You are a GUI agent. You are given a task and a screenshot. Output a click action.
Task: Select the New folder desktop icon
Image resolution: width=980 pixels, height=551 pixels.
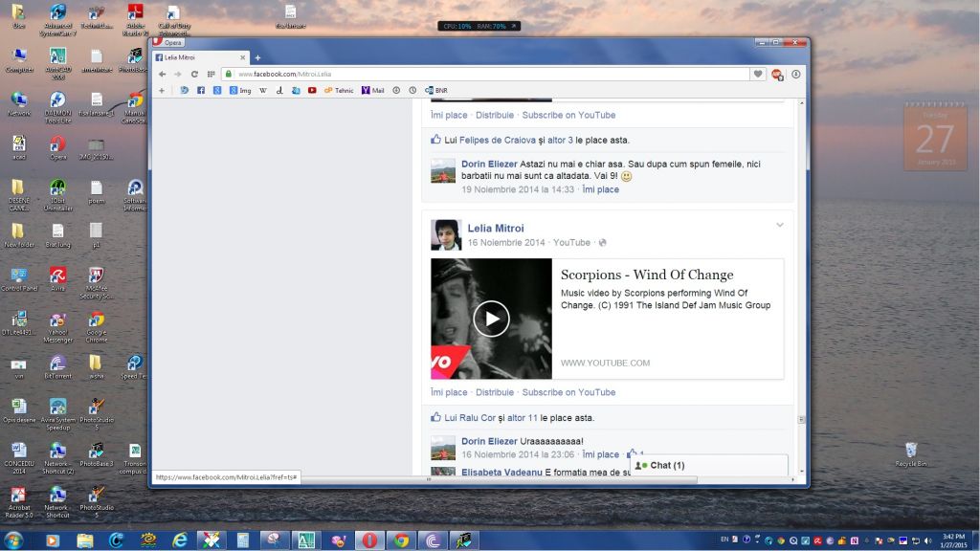(x=19, y=235)
